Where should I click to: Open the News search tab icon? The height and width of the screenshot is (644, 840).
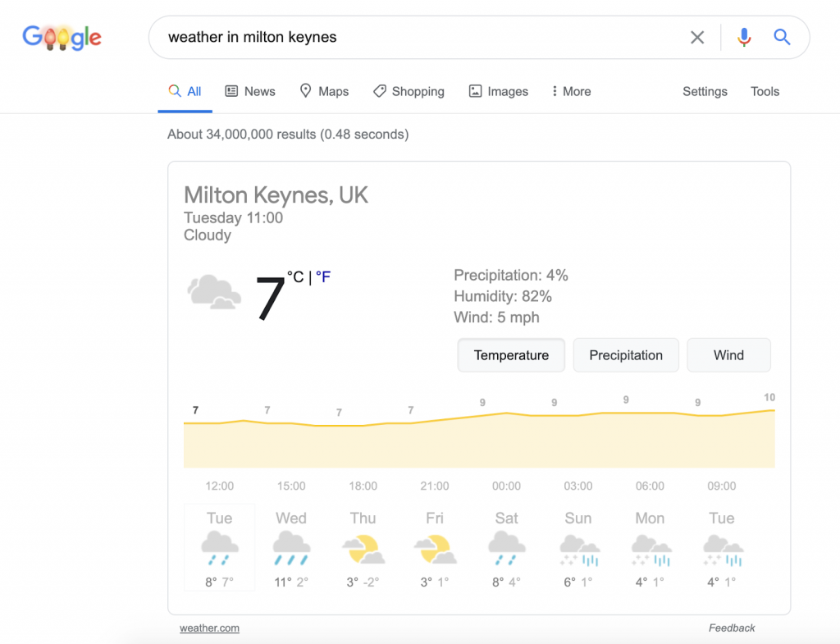click(233, 91)
